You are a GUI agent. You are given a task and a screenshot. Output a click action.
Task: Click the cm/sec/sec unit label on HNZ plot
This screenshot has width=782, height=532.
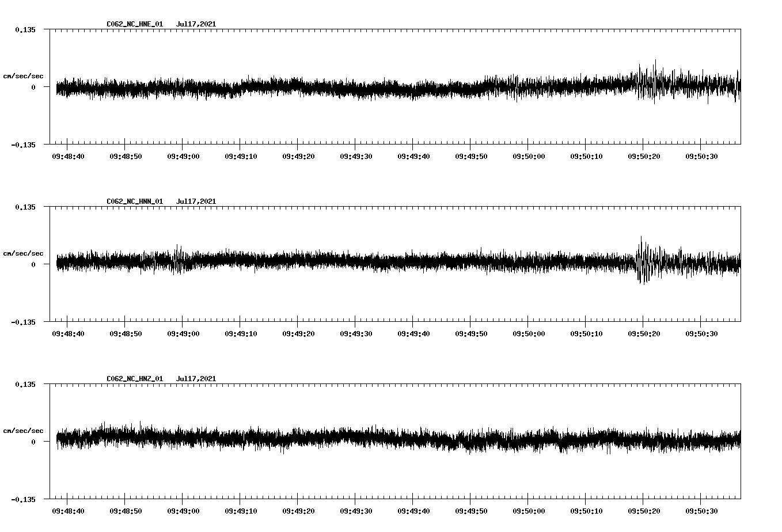[x=23, y=431]
